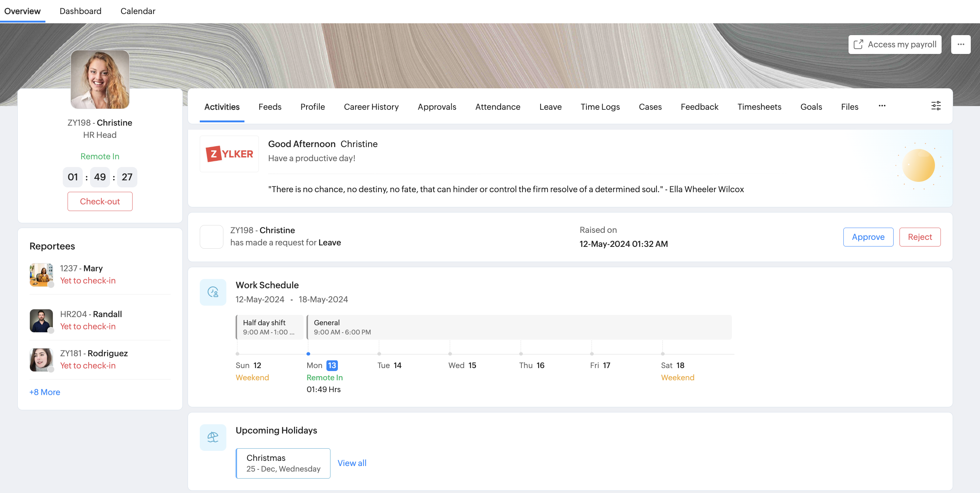Click the Access my payroll button
Image resolution: width=980 pixels, height=493 pixels.
(x=894, y=45)
